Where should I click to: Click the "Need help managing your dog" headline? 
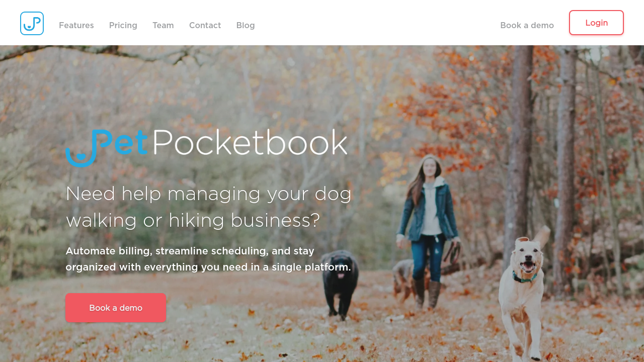(208, 194)
